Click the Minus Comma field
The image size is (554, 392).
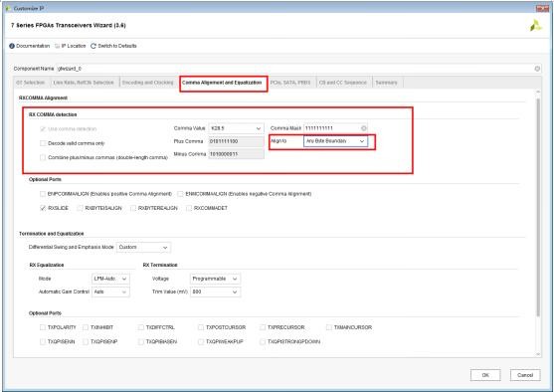(x=236, y=154)
